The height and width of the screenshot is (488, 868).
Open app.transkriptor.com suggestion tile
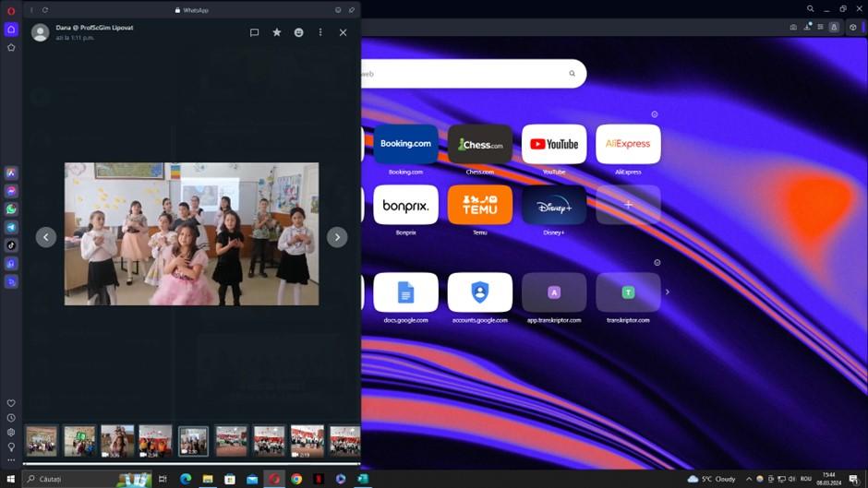click(554, 292)
